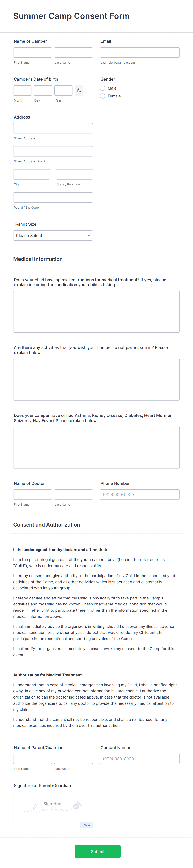This screenshot has width=193, height=868.
Task: Click the Submit button
Action: pos(98,851)
